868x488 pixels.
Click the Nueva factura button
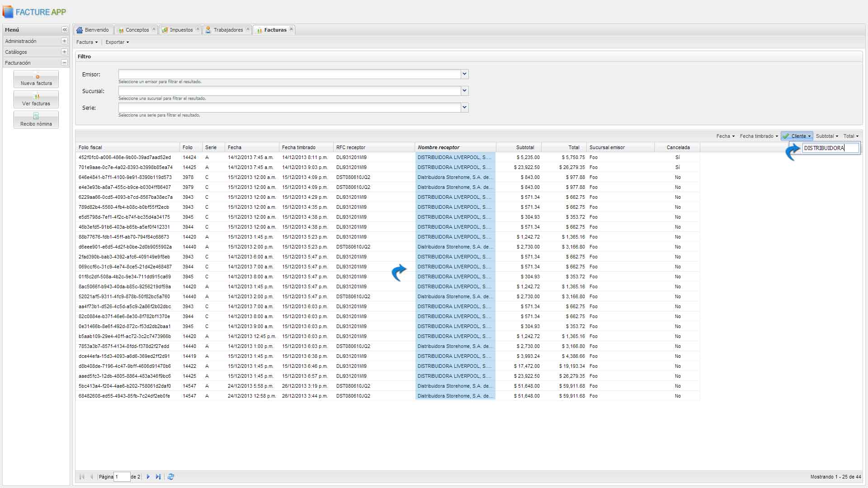pos(36,79)
